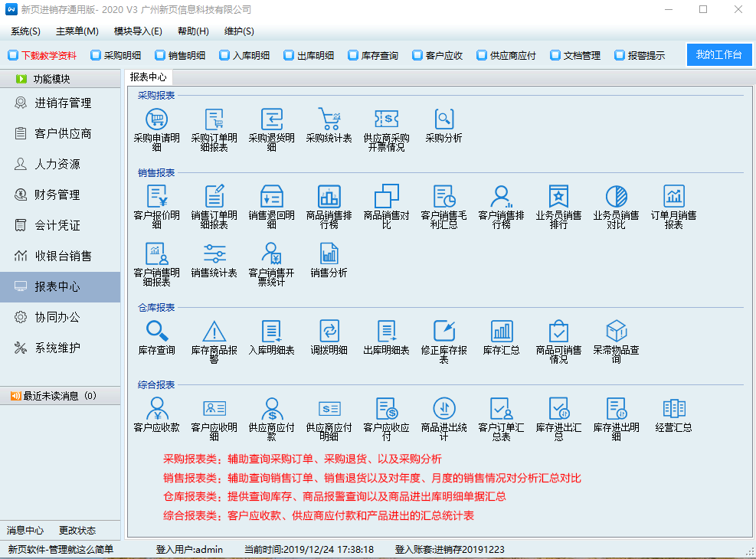Viewport: 756px width, 559px height.
Task: Open the 帮助(H) menu
Action: click(x=193, y=31)
